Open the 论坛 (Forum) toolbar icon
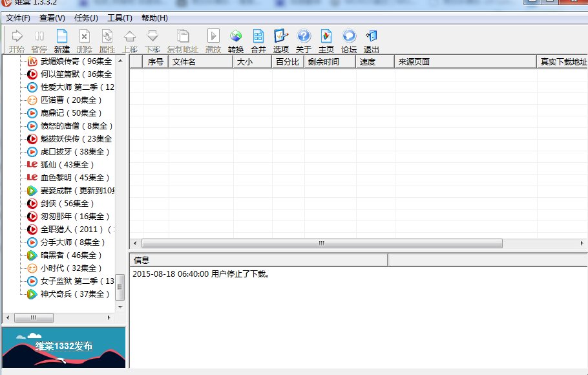 [349, 40]
